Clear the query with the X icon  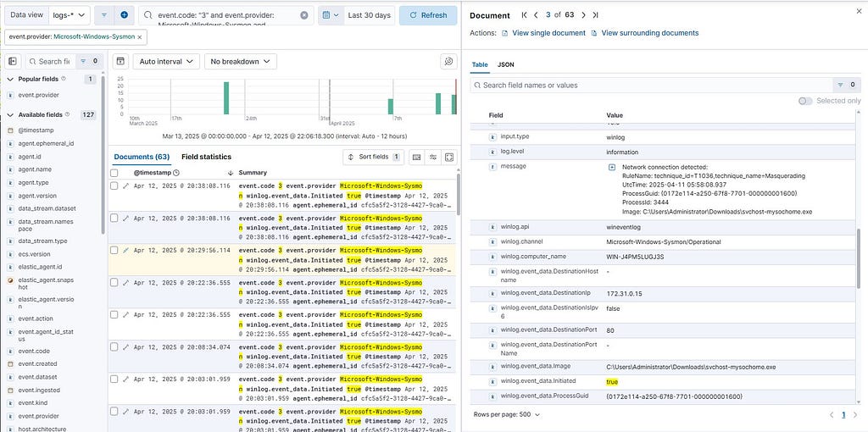click(304, 15)
